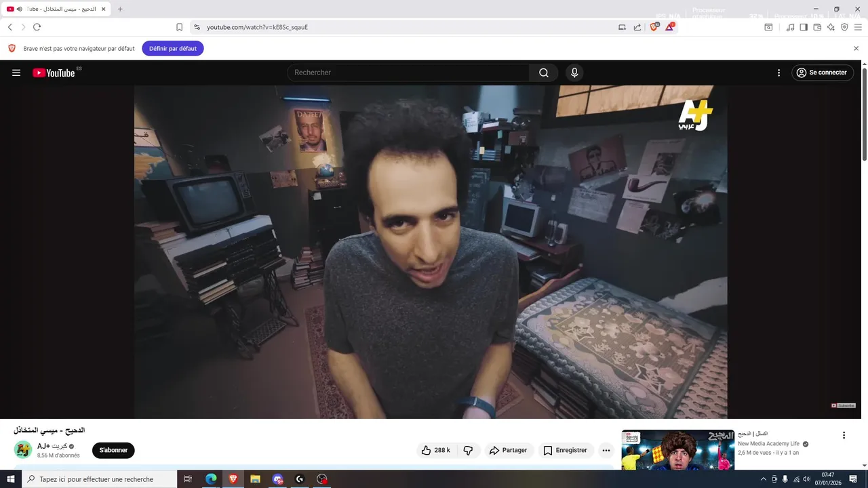This screenshot has height=488, width=868.
Task: Reload the page with refresh icon
Action: pyautogui.click(x=37, y=27)
